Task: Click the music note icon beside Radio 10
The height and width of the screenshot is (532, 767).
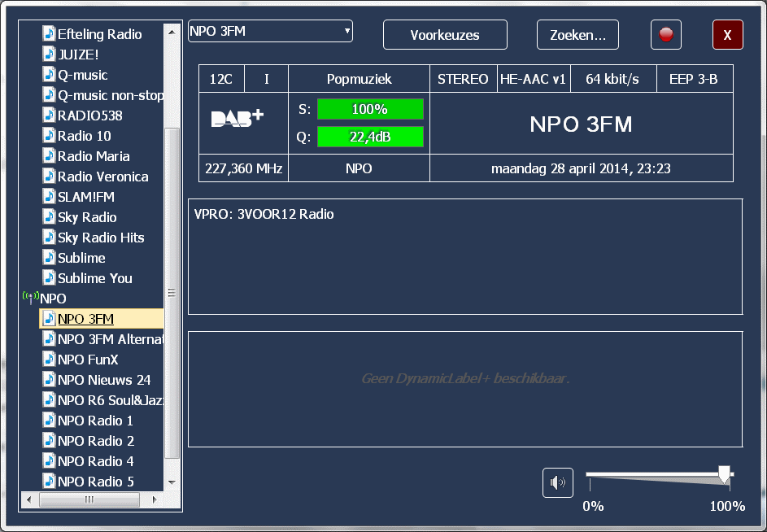Action: [x=49, y=136]
